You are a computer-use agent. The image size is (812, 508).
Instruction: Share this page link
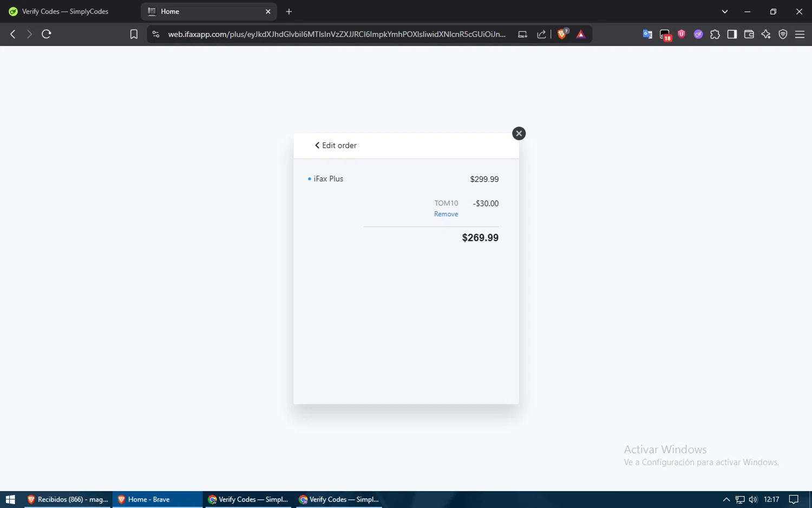point(541,34)
